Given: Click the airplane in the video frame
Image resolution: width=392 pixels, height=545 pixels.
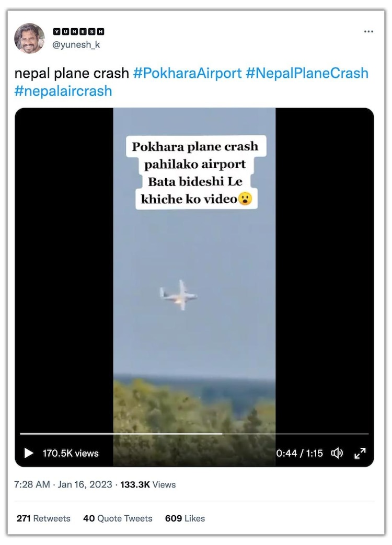Looking at the screenshot, I should pos(178,296).
